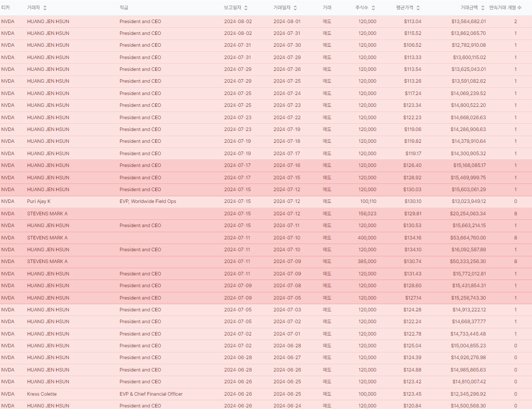Click the 거래 column header
This screenshot has width=532, height=409.
coord(327,8)
